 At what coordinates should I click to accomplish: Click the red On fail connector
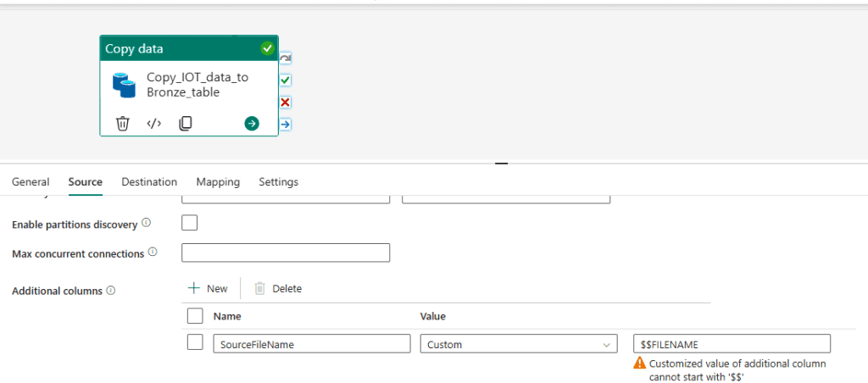286,102
